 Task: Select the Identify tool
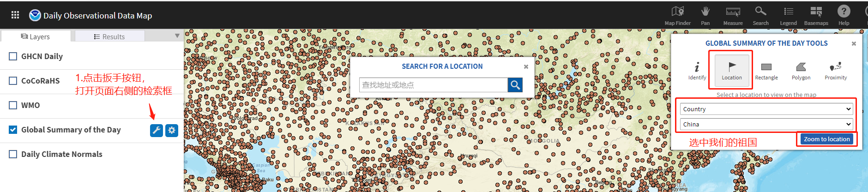pyautogui.click(x=697, y=71)
